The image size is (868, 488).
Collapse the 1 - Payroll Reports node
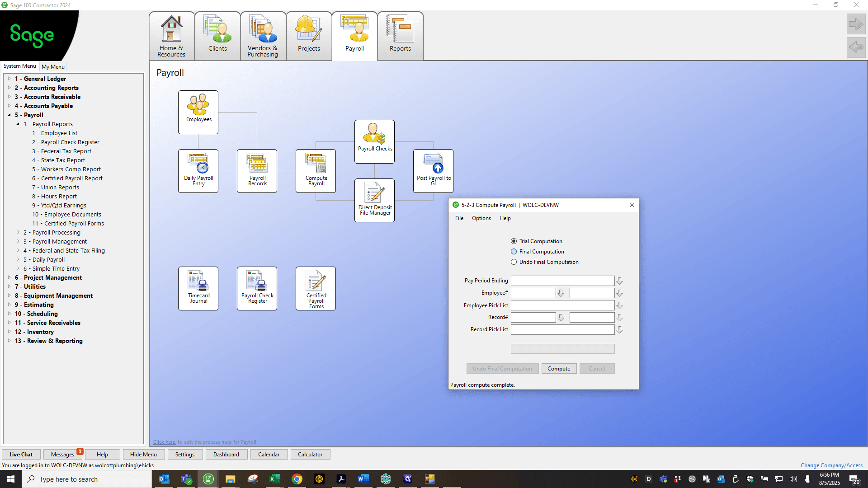pos(18,124)
